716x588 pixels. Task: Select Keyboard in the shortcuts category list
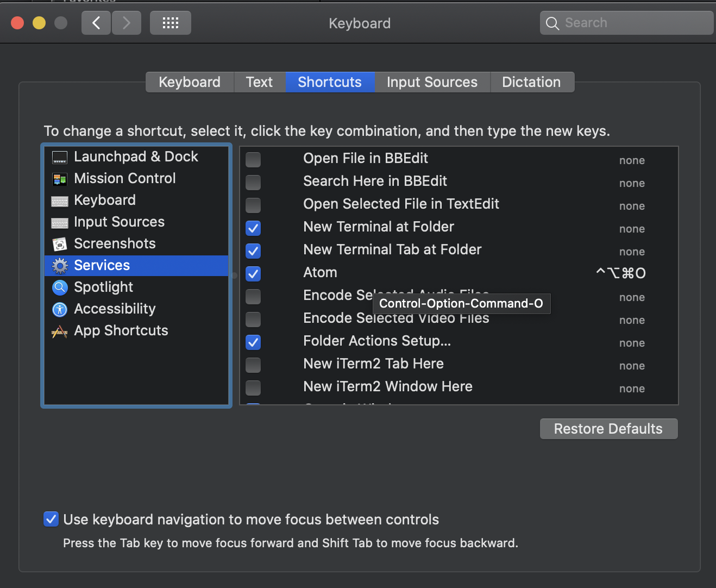click(105, 200)
